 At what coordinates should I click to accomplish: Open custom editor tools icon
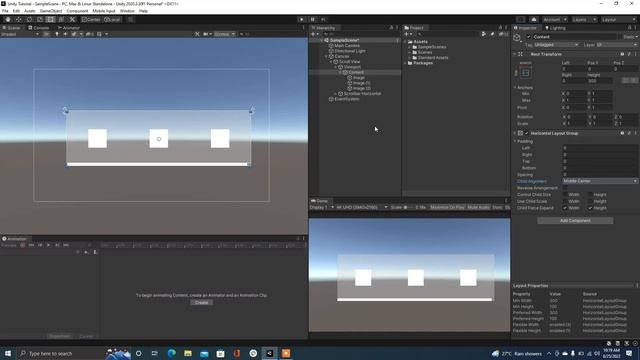[72, 20]
